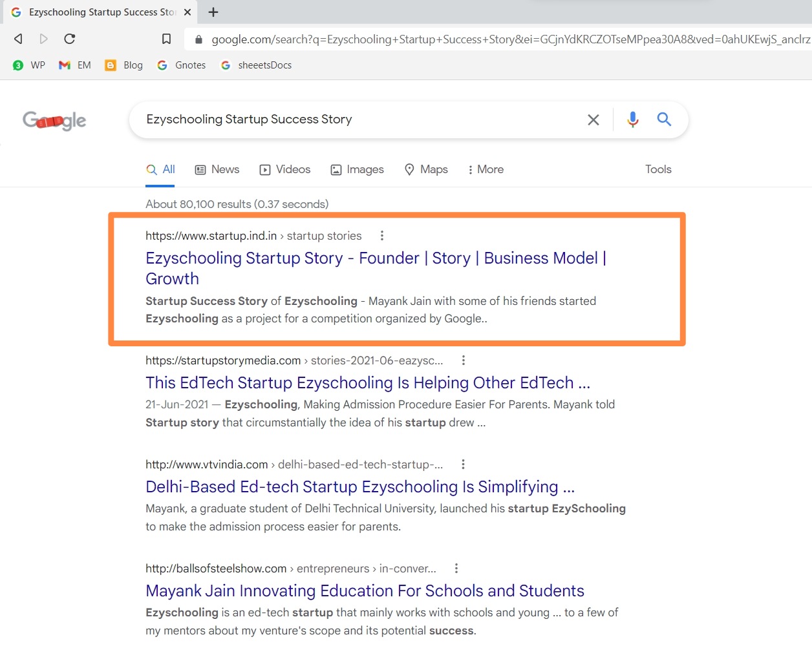Open a new tab with plus button

pyautogui.click(x=213, y=12)
